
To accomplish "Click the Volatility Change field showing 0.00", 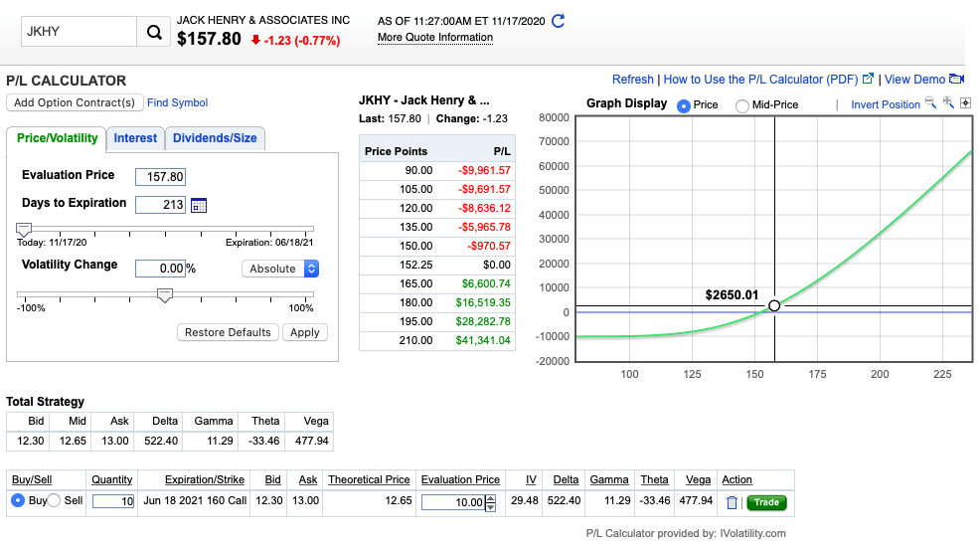I will click(x=161, y=269).
